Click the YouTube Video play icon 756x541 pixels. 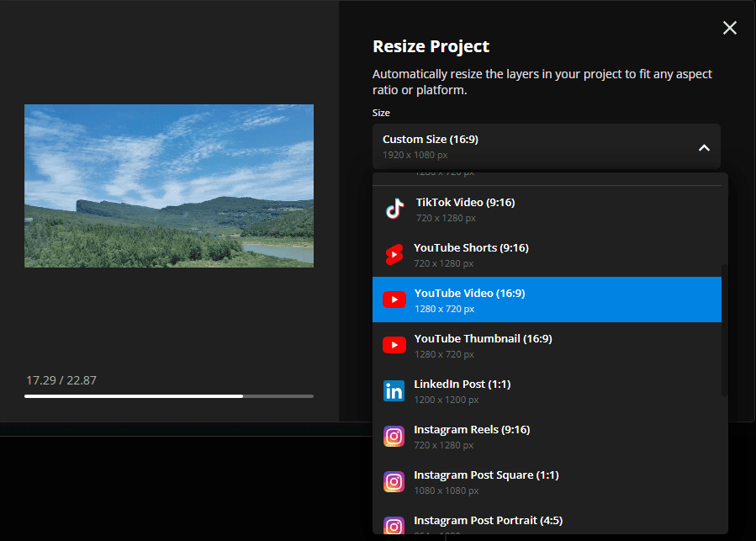click(394, 300)
